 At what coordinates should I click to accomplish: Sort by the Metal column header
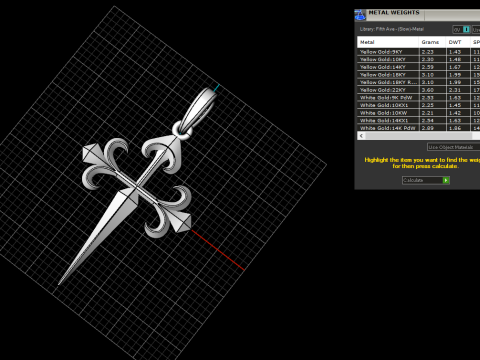388,42
